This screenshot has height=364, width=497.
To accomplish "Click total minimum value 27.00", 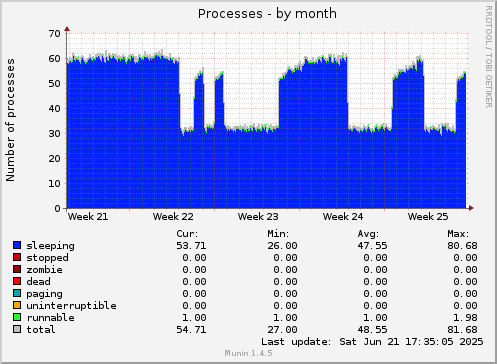I will point(282,330).
